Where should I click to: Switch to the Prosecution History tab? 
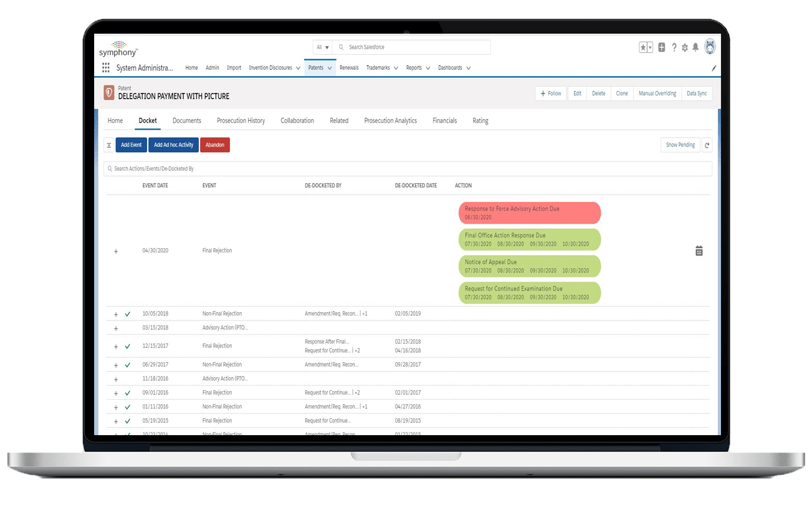coord(241,120)
